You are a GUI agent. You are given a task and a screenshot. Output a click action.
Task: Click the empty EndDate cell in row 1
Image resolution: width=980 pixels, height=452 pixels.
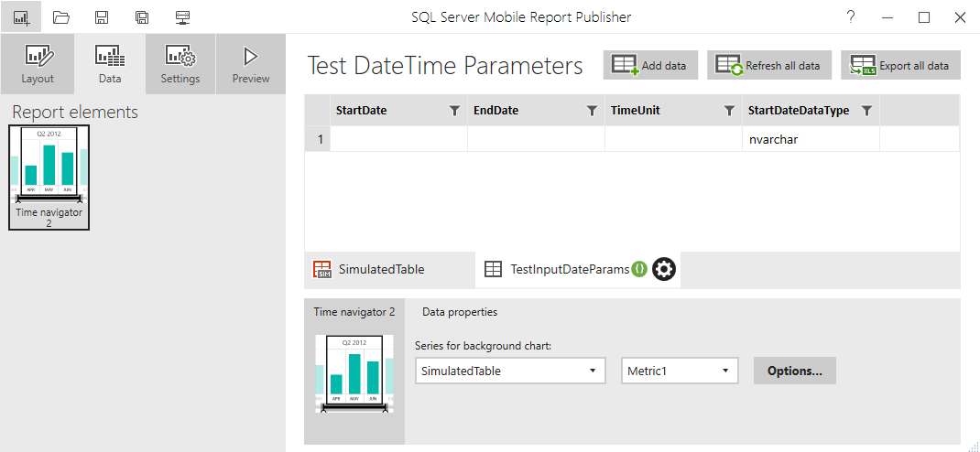click(x=536, y=139)
